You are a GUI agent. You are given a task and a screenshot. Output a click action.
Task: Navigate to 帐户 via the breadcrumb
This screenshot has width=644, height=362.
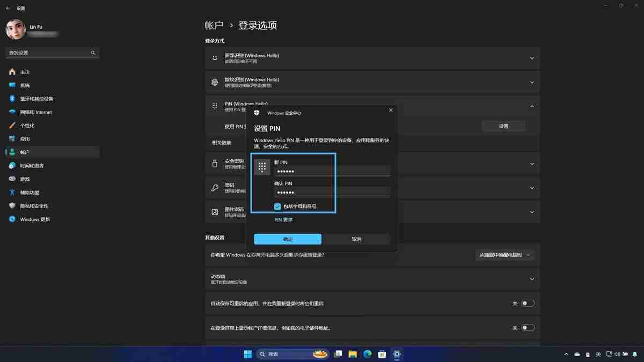click(x=214, y=25)
